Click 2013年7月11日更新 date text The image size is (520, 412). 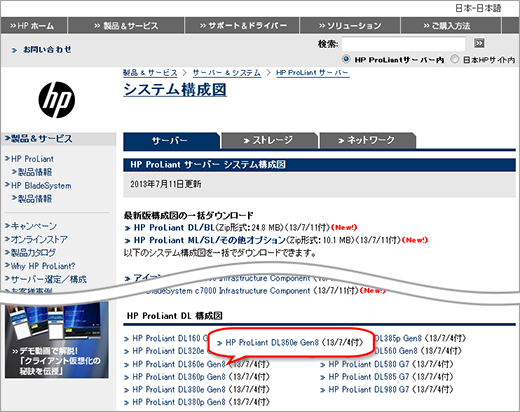point(166,184)
